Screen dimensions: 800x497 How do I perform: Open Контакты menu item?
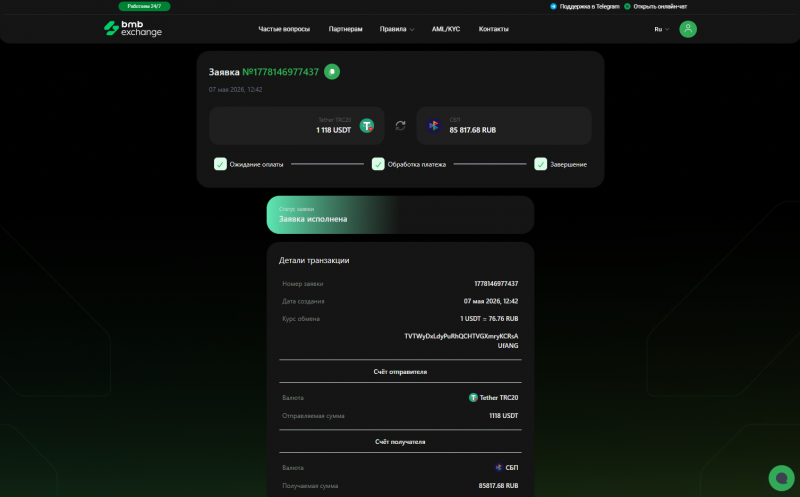click(493, 29)
